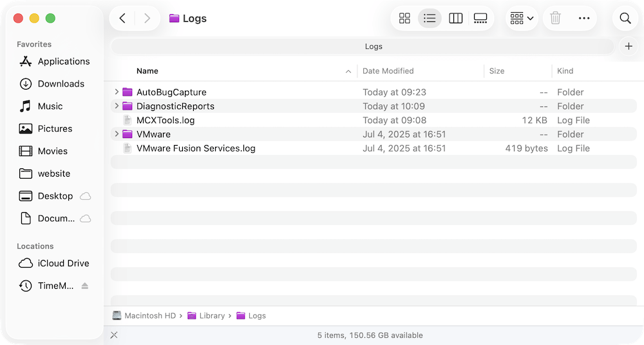Toggle sort direction arrow in Name column
Viewport: 644px width, 345px height.
(348, 72)
